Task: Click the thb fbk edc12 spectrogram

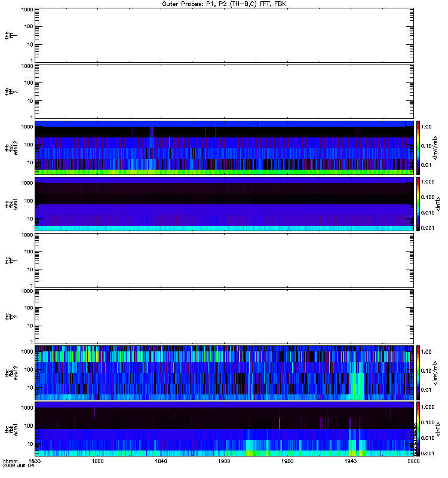Action: (224, 148)
